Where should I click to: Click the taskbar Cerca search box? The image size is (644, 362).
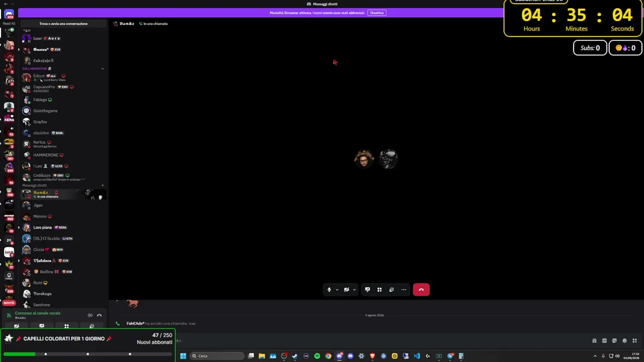pos(216,356)
